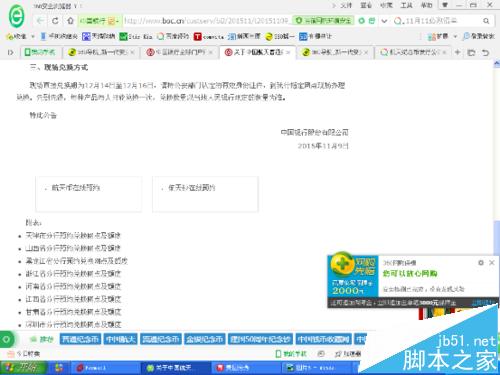
Task: Click the first blue recommendation tag in bottom bar
Action: click(x=80, y=339)
